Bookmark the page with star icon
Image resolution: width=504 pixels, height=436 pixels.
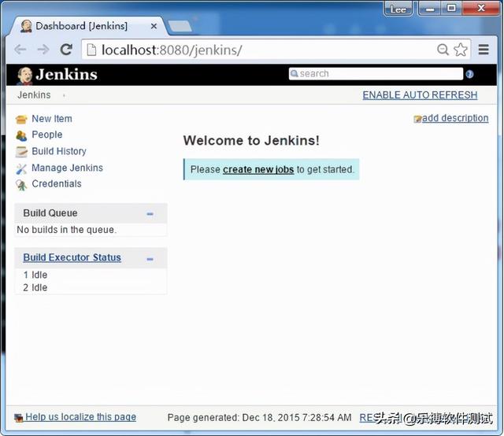pos(460,50)
